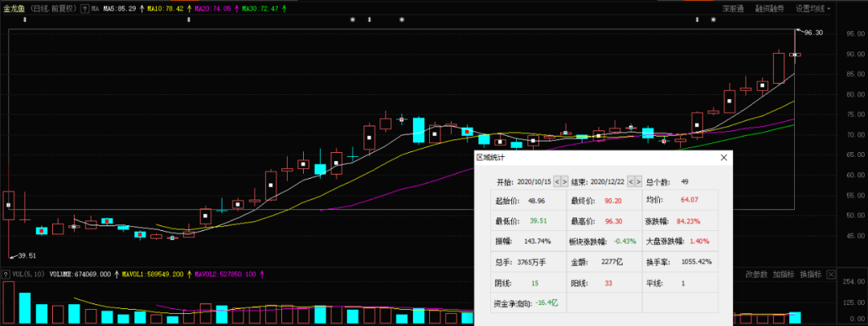Click 加指标 to add an indicator
868x326 pixels.
(x=784, y=274)
